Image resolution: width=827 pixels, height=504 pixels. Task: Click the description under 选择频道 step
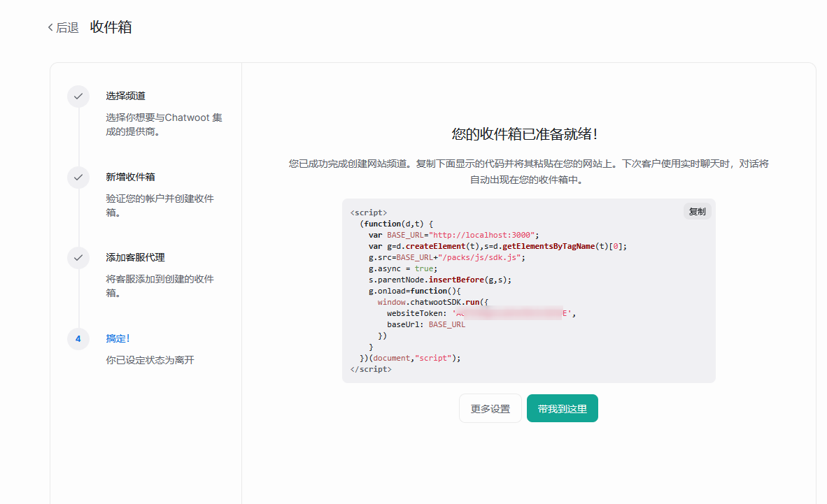coord(164,124)
